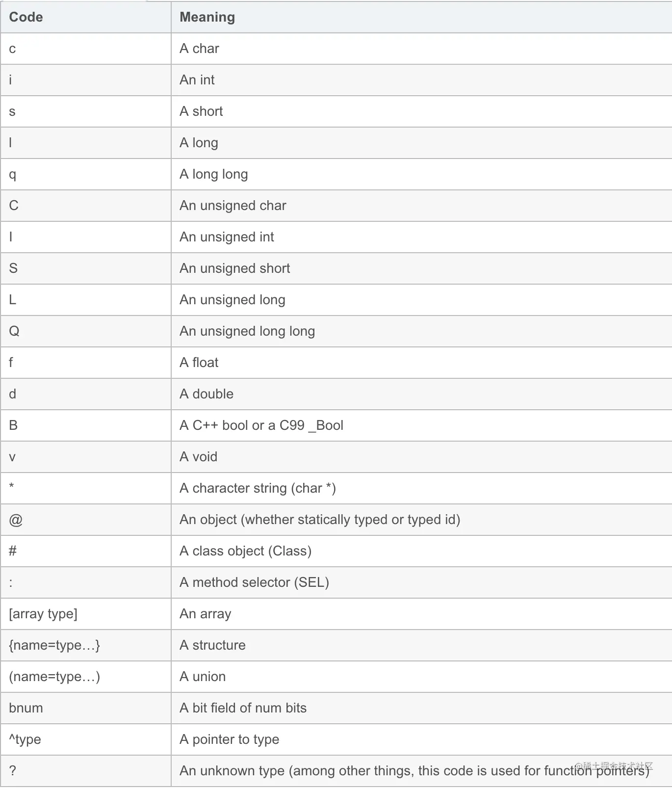Click the "A double" meaning cell

[x=207, y=394]
